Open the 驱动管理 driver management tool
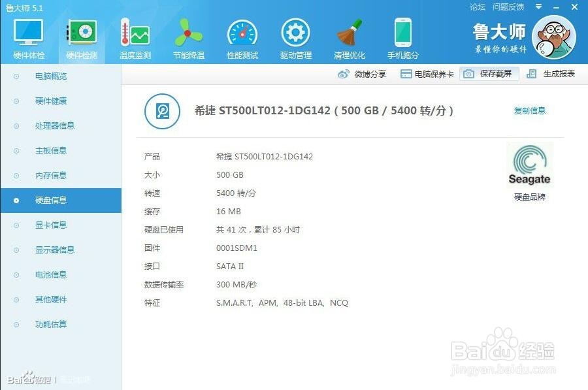588x390 pixels. [295, 36]
